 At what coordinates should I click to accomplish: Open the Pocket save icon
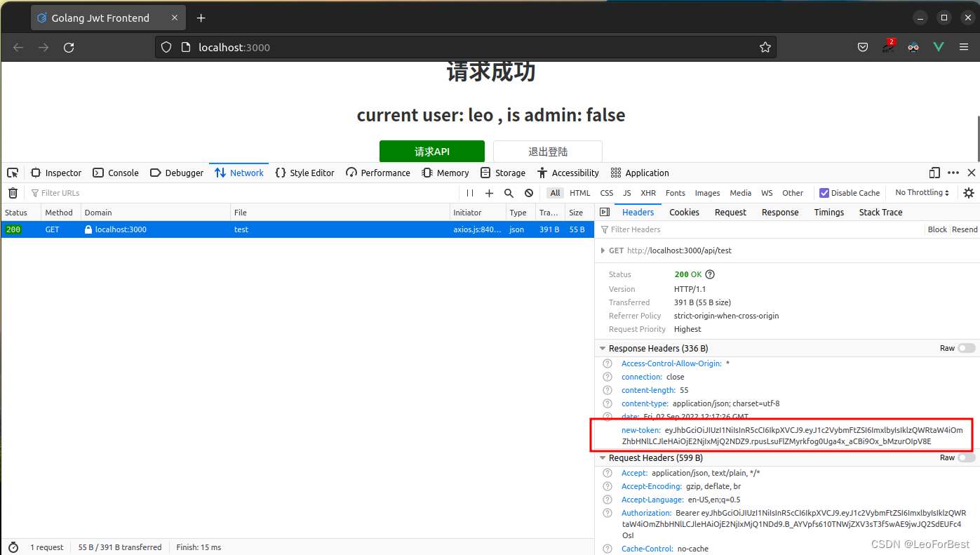coord(863,47)
